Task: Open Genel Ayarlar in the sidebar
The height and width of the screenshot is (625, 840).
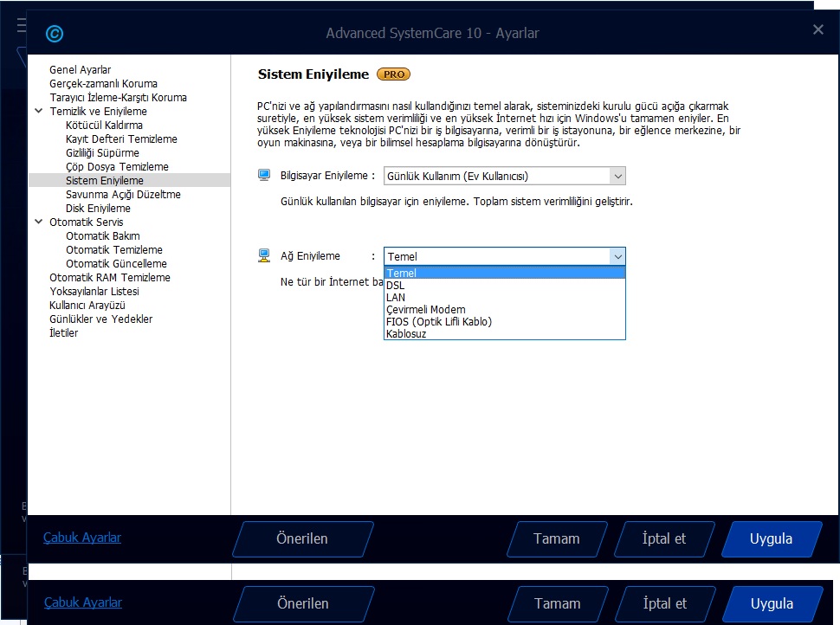Action: pyautogui.click(x=81, y=69)
